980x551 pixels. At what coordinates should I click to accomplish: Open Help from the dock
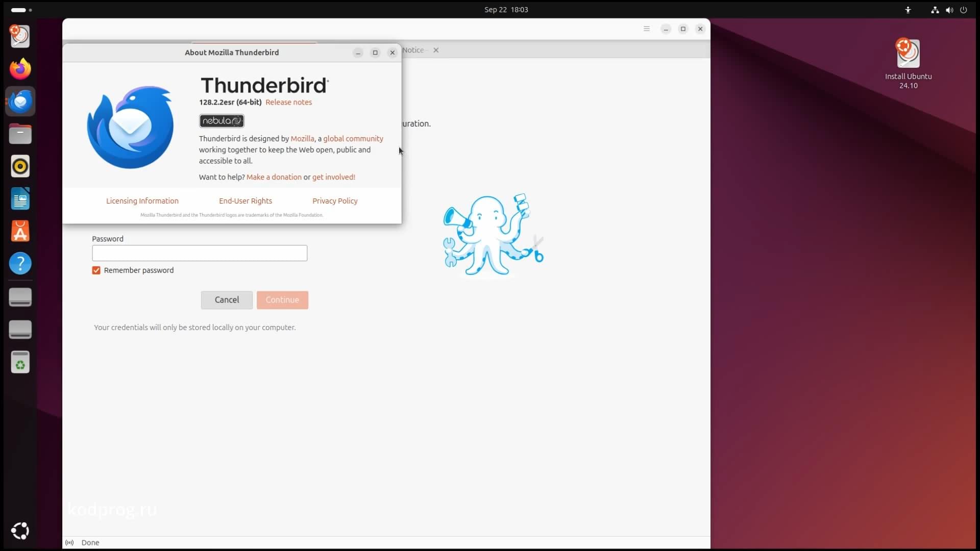[20, 264]
